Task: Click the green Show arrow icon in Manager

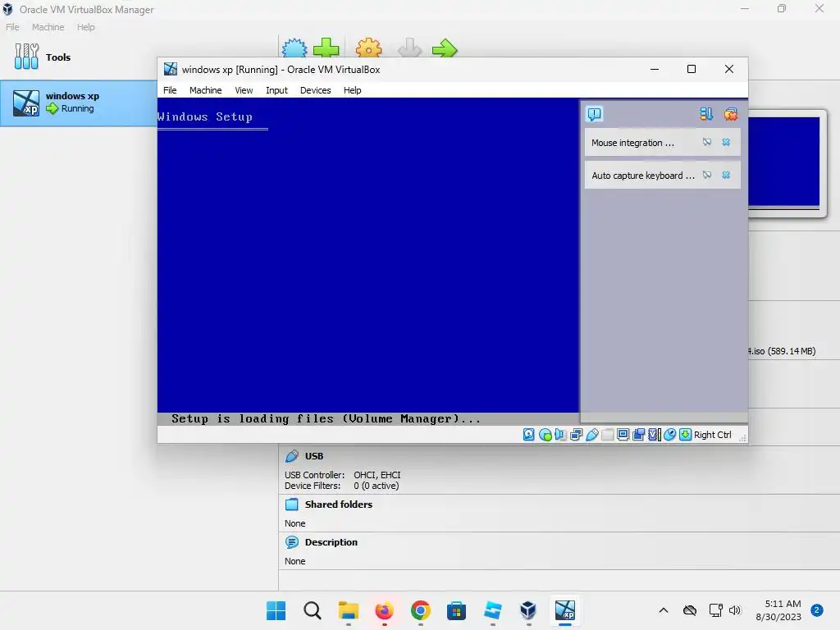Action: (445, 48)
